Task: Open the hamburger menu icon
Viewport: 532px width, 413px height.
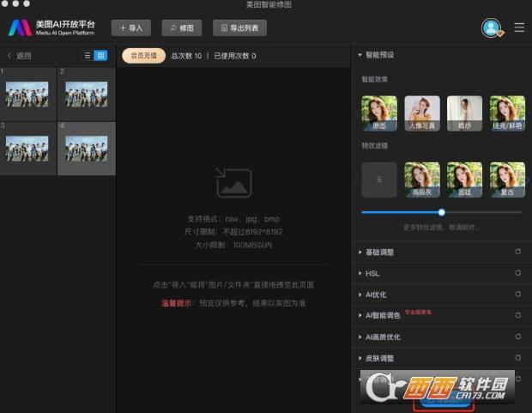Action: tap(519, 27)
